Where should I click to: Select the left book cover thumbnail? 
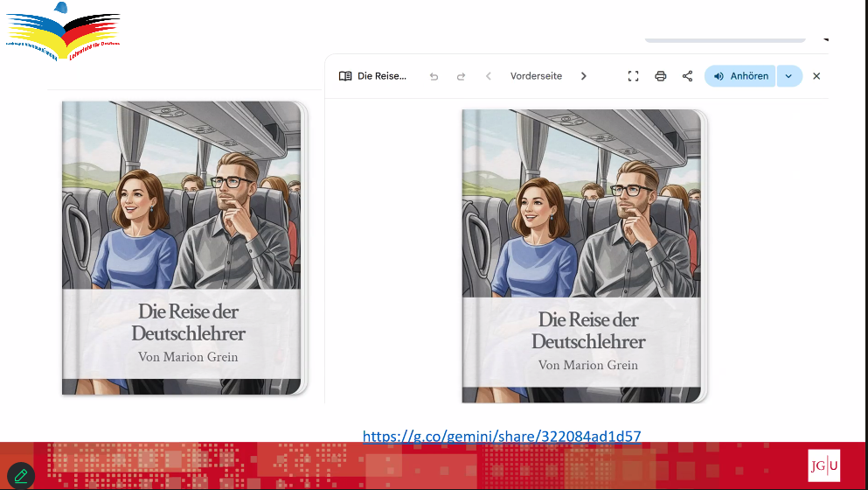tap(184, 248)
